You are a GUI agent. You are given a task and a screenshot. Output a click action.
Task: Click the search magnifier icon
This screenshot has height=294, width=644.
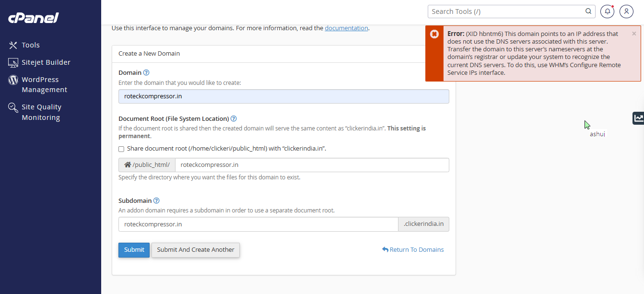pyautogui.click(x=588, y=12)
